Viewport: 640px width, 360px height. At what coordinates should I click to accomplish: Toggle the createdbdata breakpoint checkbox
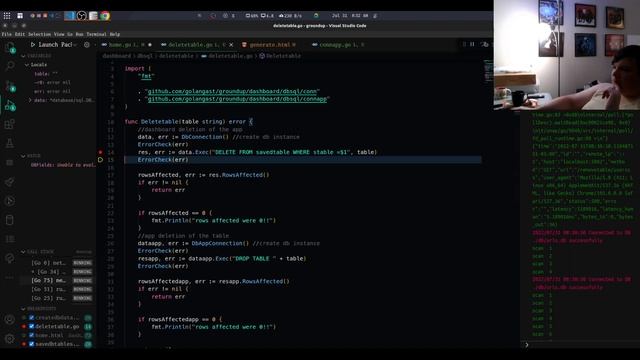[x=31, y=318]
